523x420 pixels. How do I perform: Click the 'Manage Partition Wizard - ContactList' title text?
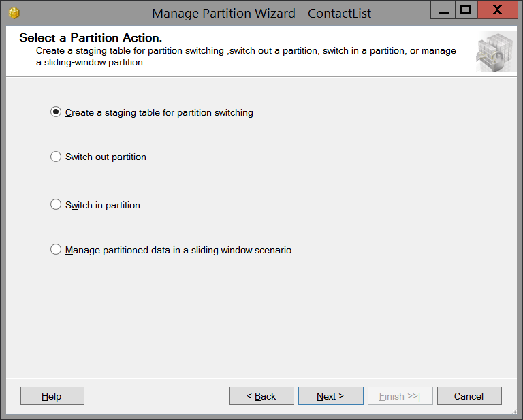pos(261,14)
